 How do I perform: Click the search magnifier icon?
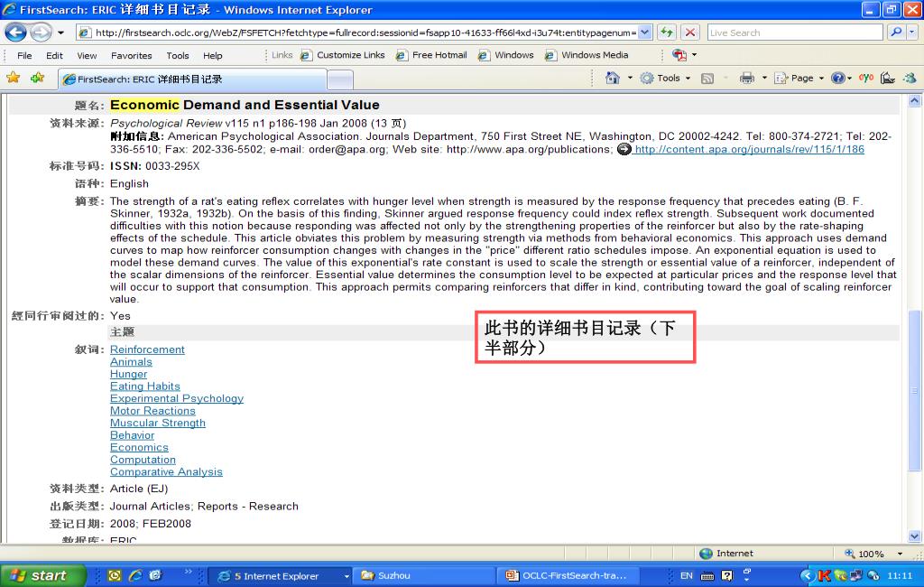coord(896,33)
